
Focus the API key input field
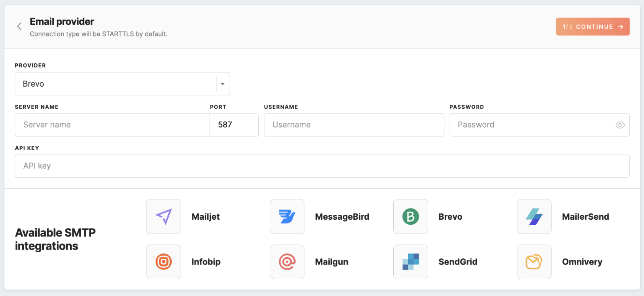pos(322,166)
